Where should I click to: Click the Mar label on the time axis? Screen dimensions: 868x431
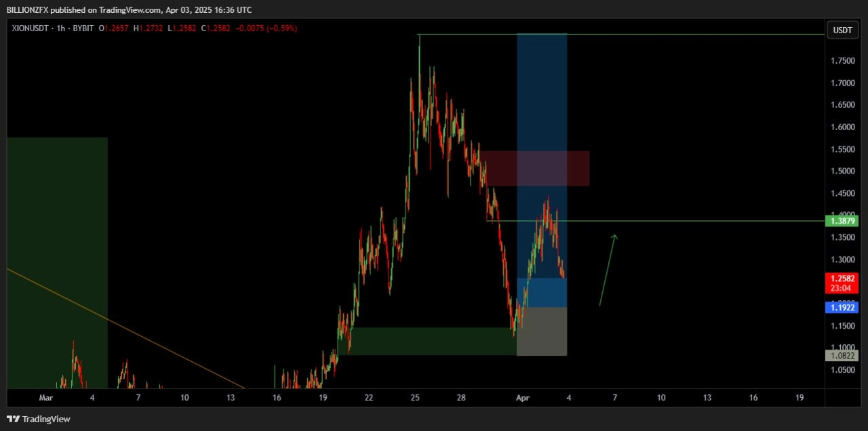coord(46,398)
